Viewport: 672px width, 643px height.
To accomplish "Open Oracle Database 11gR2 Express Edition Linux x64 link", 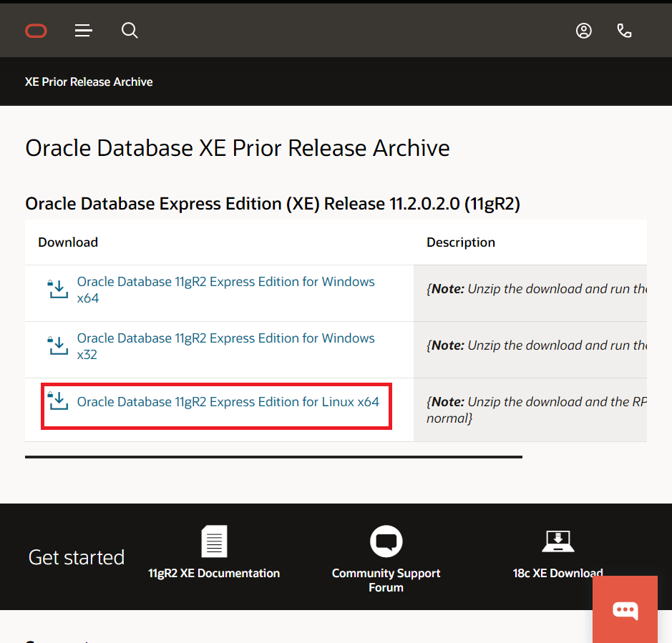I will (x=228, y=402).
